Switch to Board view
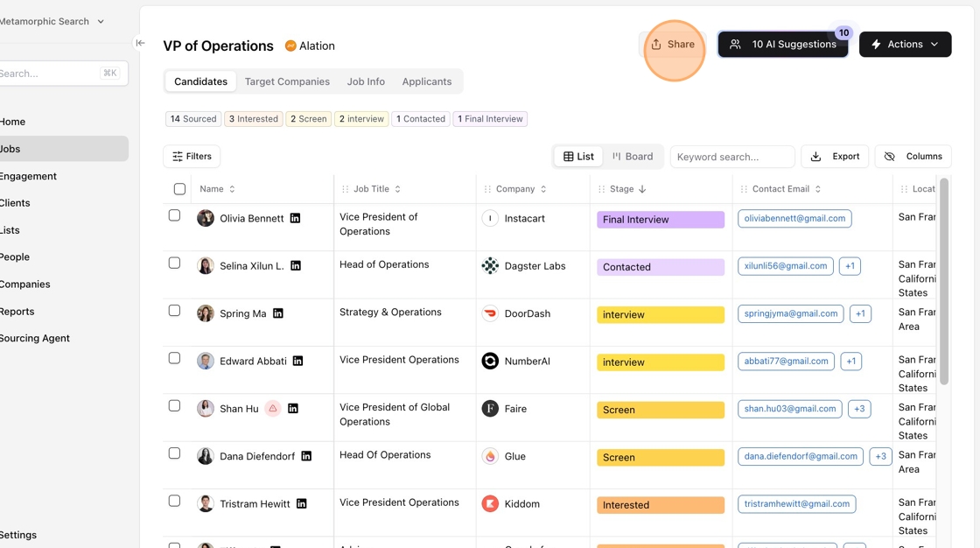 point(633,157)
